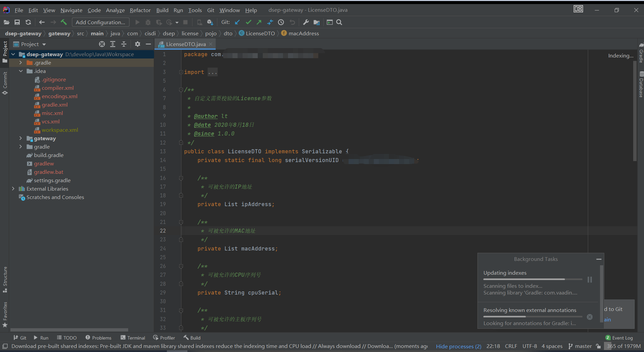Open Structure tool window on left edge

click(x=5, y=279)
